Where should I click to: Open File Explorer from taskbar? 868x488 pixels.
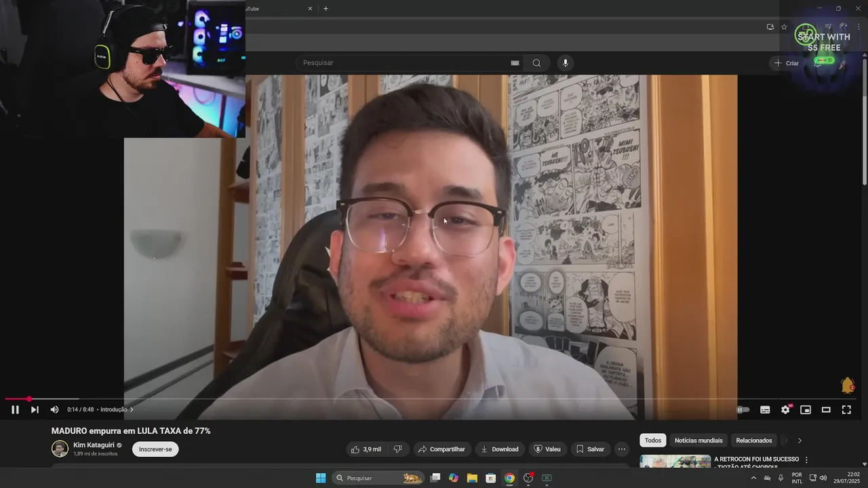pos(472,478)
